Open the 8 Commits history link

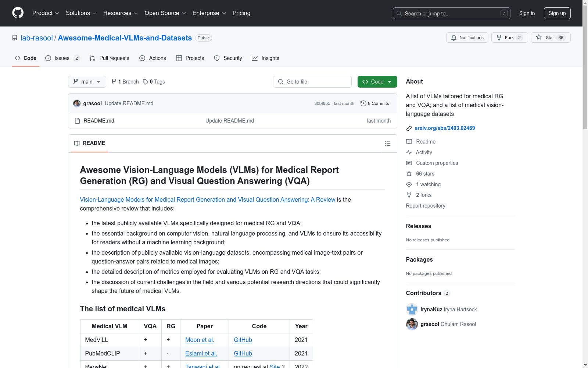tap(375, 103)
